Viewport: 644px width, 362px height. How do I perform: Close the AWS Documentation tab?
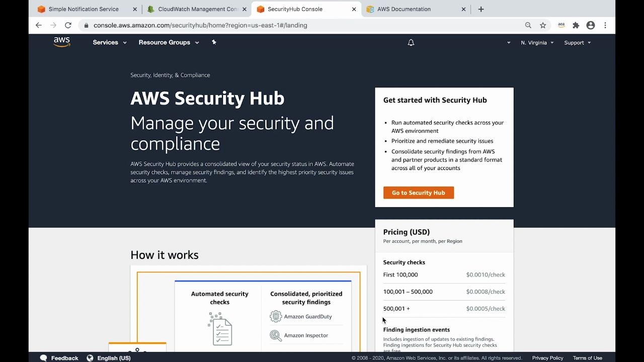[463, 9]
